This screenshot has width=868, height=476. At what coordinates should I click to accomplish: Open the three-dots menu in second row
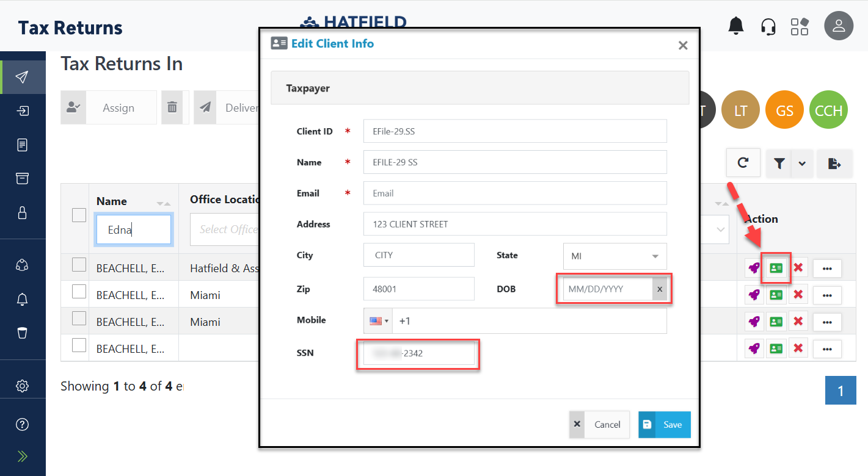click(x=827, y=295)
